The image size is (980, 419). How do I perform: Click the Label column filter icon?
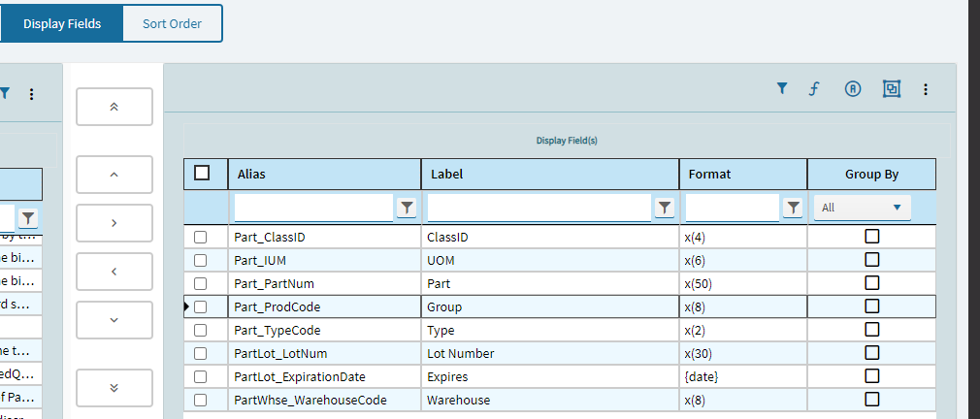tap(665, 208)
